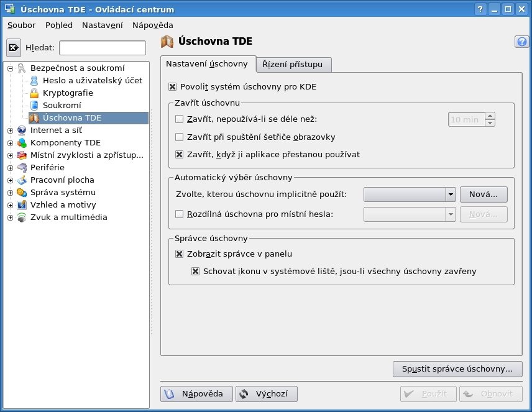Viewport: 532px width, 412px height.
Task: Click the Výchozí defaults button
Action: (267, 394)
